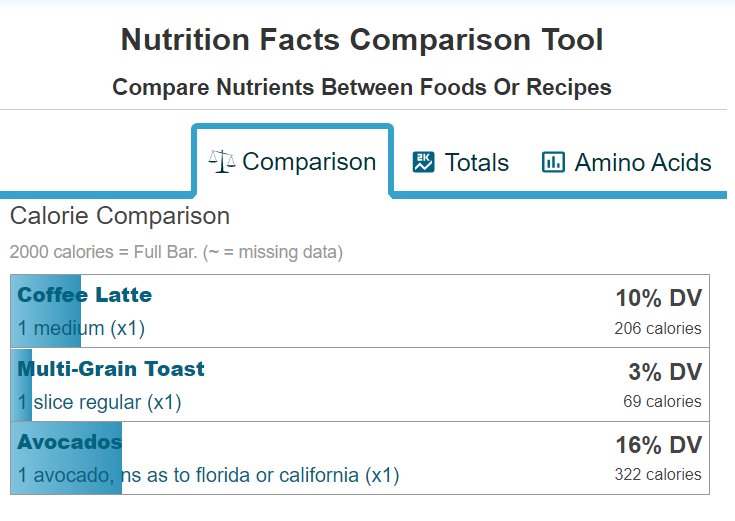Screen dimensions: 735x521
Task: Click the Calorie Comparison heading
Action: click(x=120, y=216)
